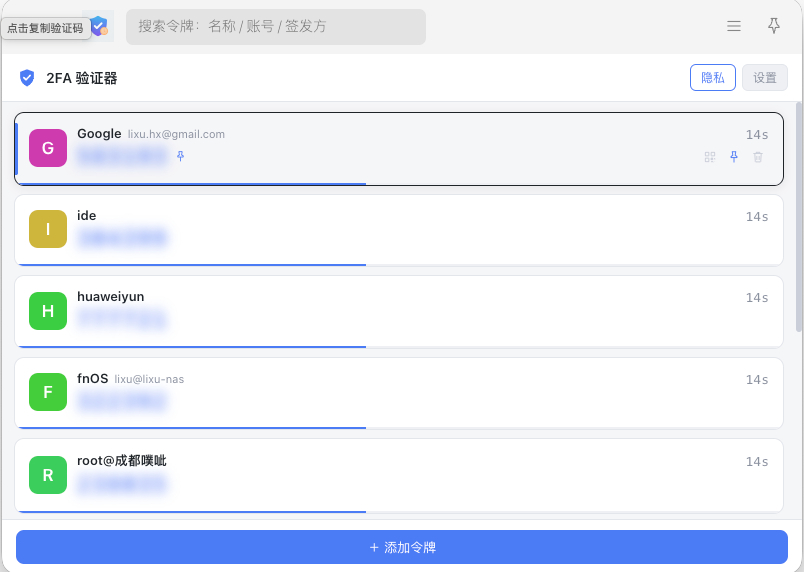Viewport: 804px width, 572px height.
Task: Click the green F avatar for fnOS
Action: [x=48, y=392]
